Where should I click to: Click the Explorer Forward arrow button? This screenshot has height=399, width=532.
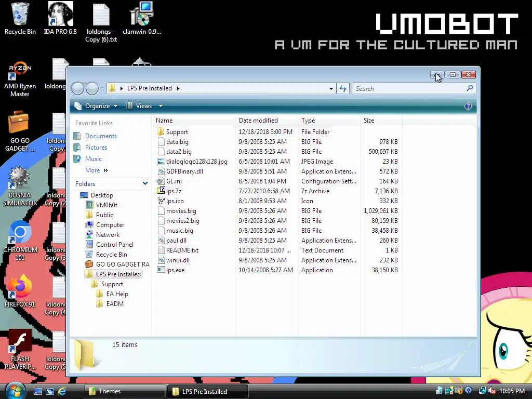tap(92, 88)
